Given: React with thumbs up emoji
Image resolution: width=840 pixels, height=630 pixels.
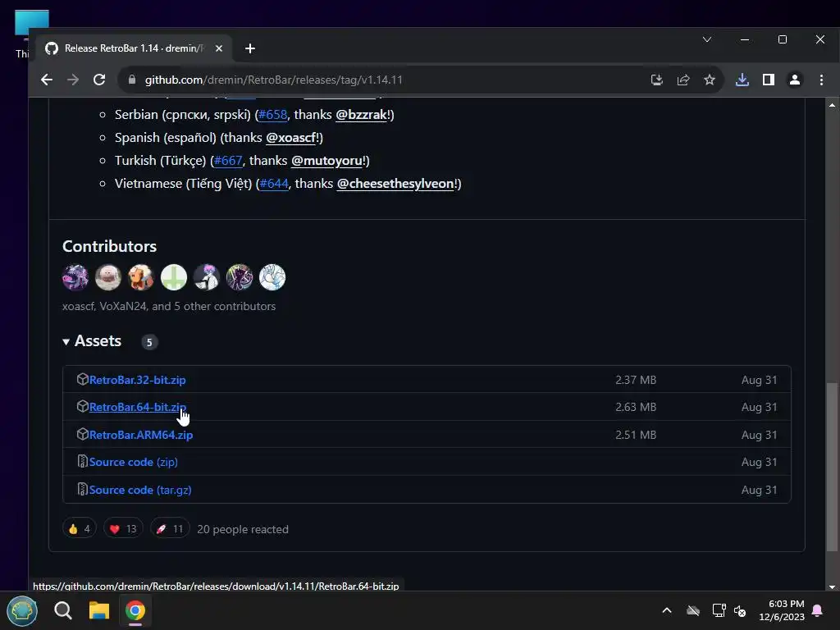Looking at the screenshot, I should point(80,529).
